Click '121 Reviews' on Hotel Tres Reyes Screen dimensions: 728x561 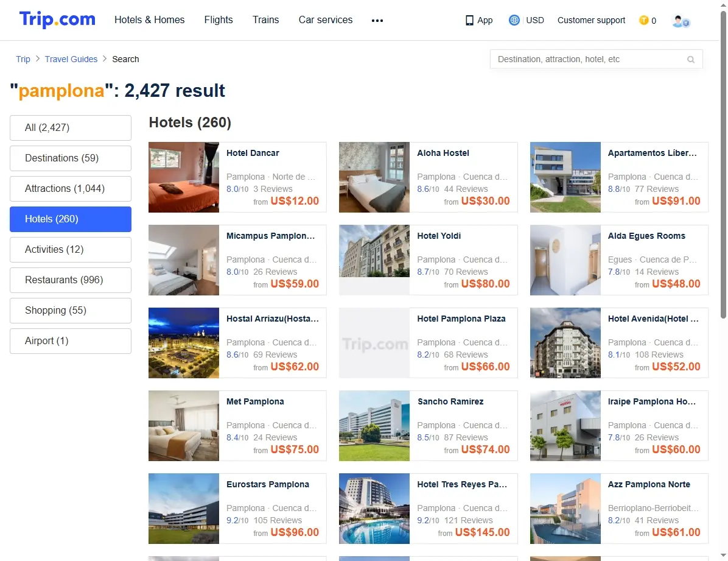tap(469, 520)
